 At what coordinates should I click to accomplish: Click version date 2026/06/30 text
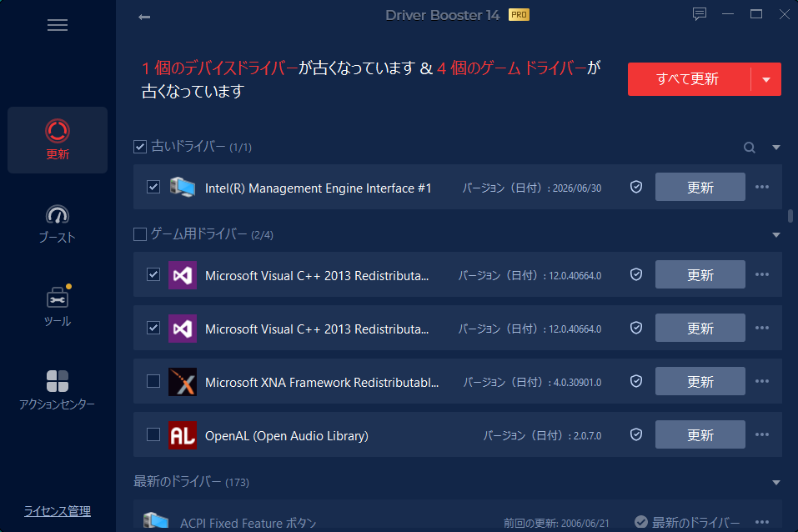pos(577,188)
